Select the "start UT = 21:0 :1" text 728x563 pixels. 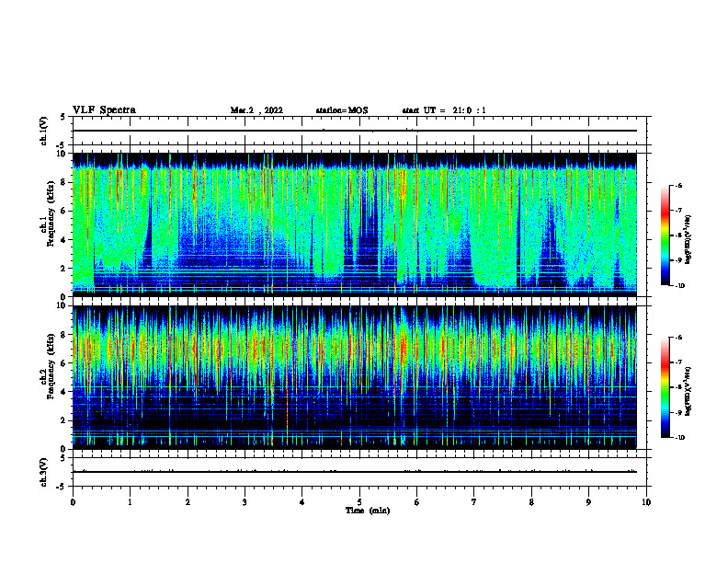click(444, 110)
